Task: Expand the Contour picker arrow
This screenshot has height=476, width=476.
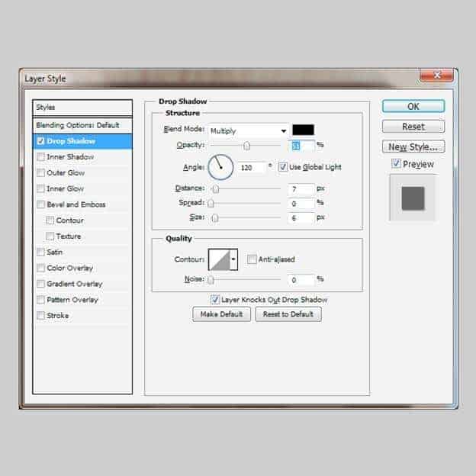Action: coord(233,259)
